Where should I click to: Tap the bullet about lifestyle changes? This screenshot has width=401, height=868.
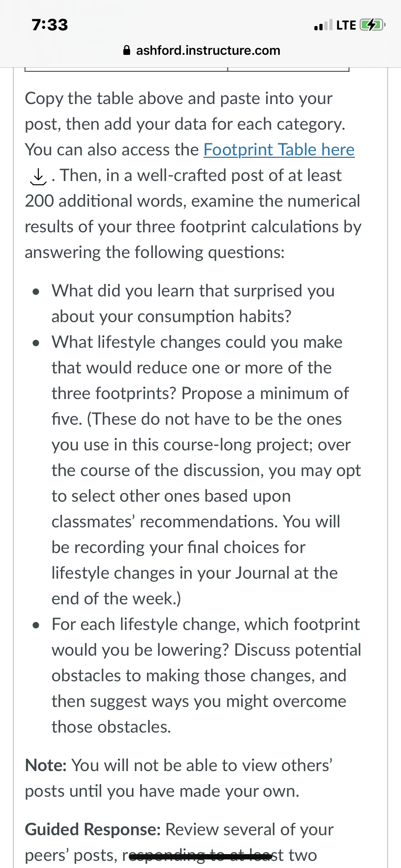(206, 470)
